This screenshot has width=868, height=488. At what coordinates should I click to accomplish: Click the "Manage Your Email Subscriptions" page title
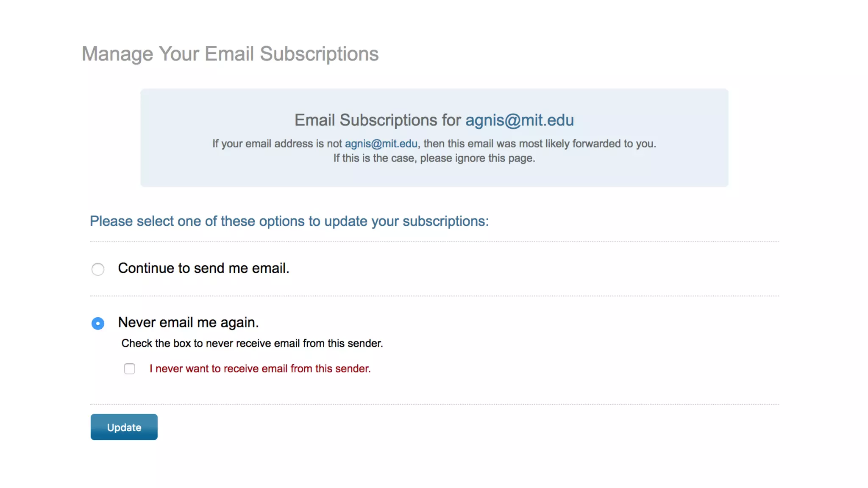click(x=230, y=54)
